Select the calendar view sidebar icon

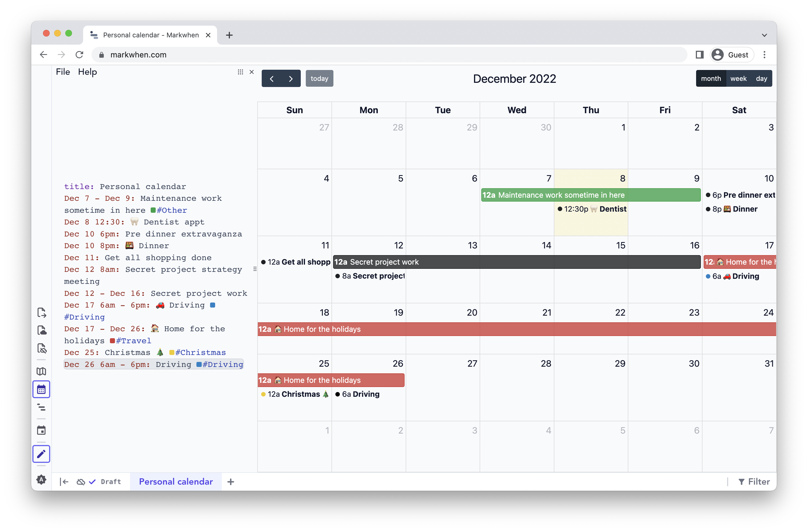coord(41,389)
